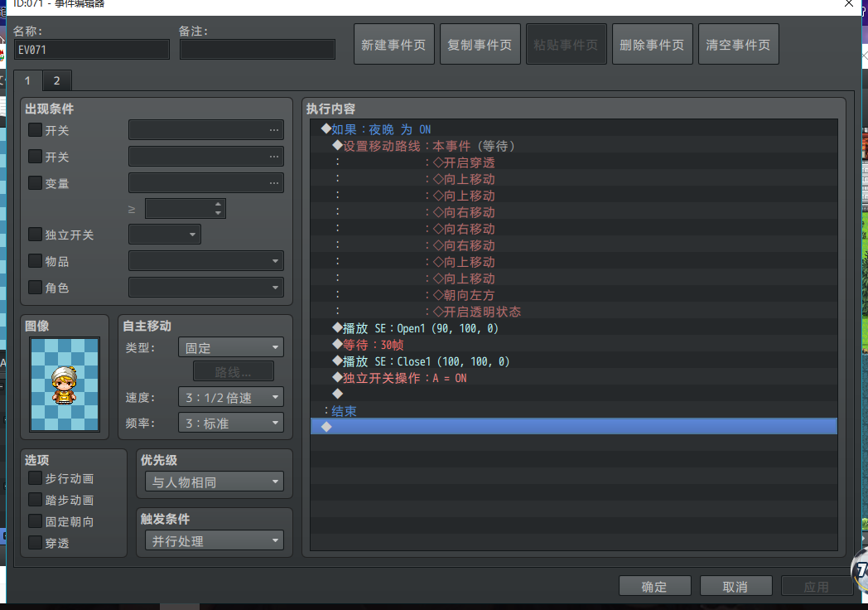Open the 频率 dropdown showing 标准
This screenshot has width=868, height=610.
click(231, 423)
